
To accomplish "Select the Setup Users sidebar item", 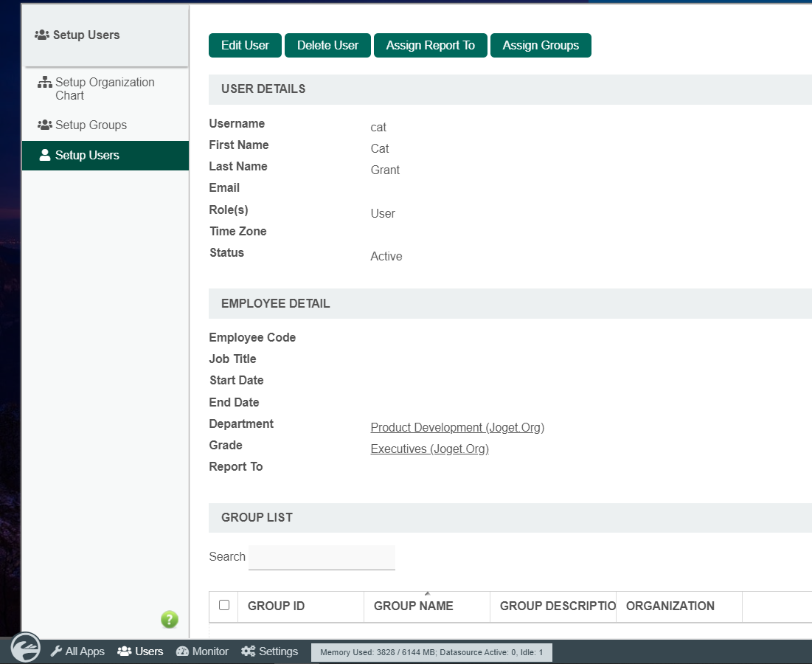I will point(87,156).
